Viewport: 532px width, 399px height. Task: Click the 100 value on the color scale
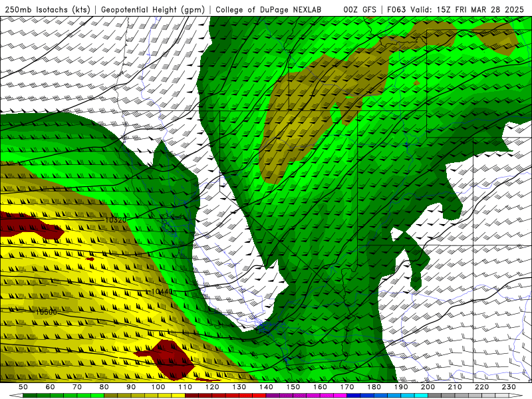[158, 387]
